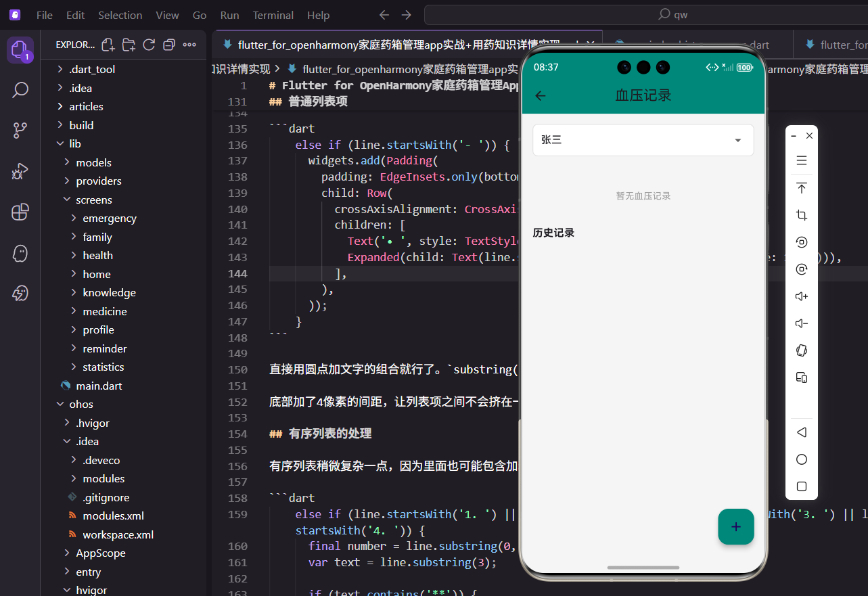868x596 pixels.
Task: Go forward using the navigation arrow
Action: 406,15
